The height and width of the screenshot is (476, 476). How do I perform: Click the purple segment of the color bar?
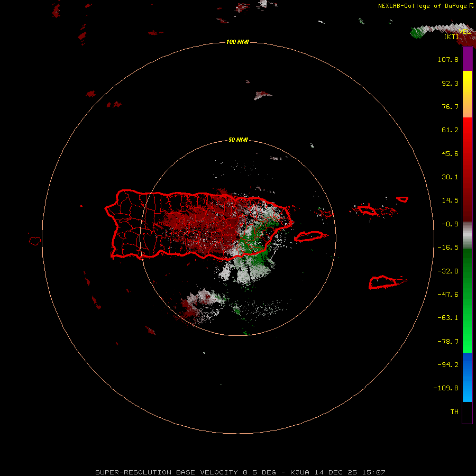467,59
